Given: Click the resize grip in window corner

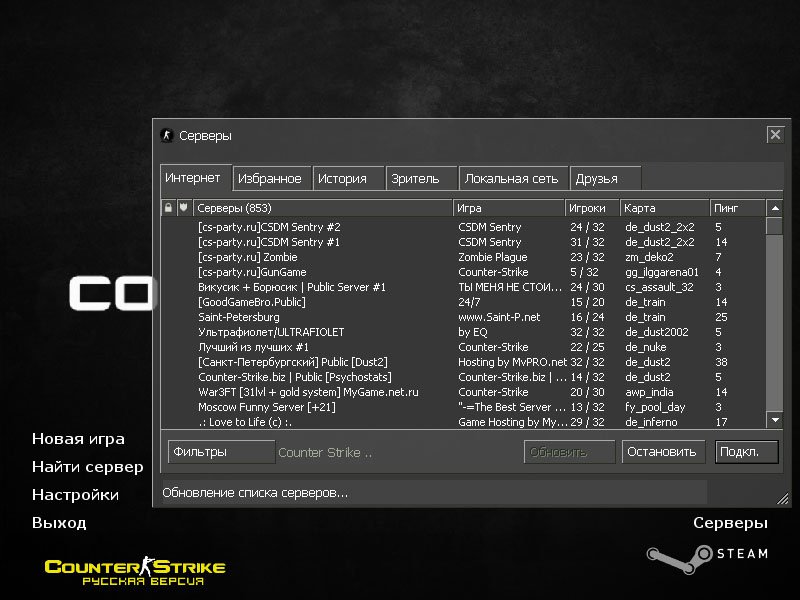Looking at the screenshot, I should point(782,498).
